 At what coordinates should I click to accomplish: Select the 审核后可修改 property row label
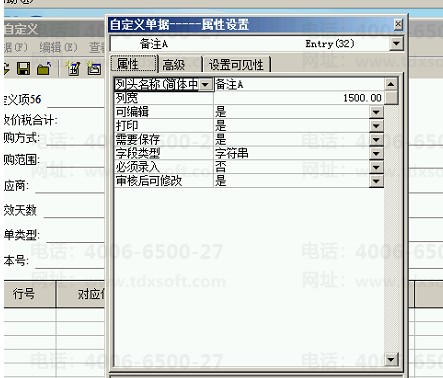point(163,181)
